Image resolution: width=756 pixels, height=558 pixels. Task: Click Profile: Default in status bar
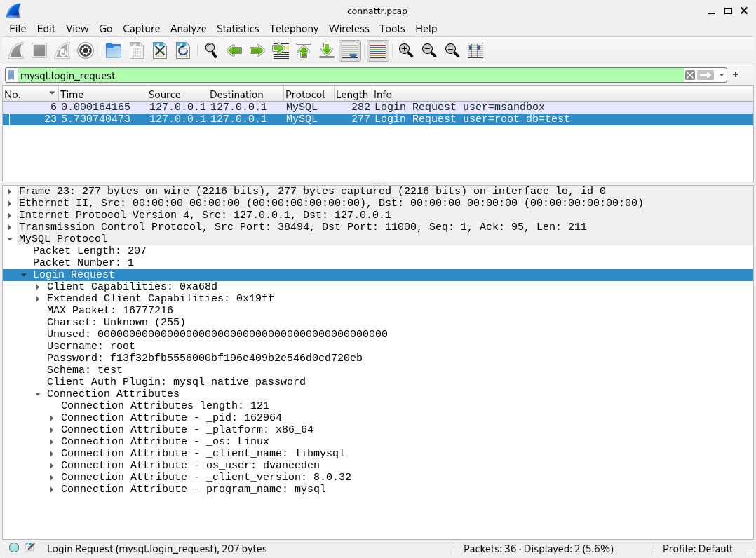[x=697, y=548]
